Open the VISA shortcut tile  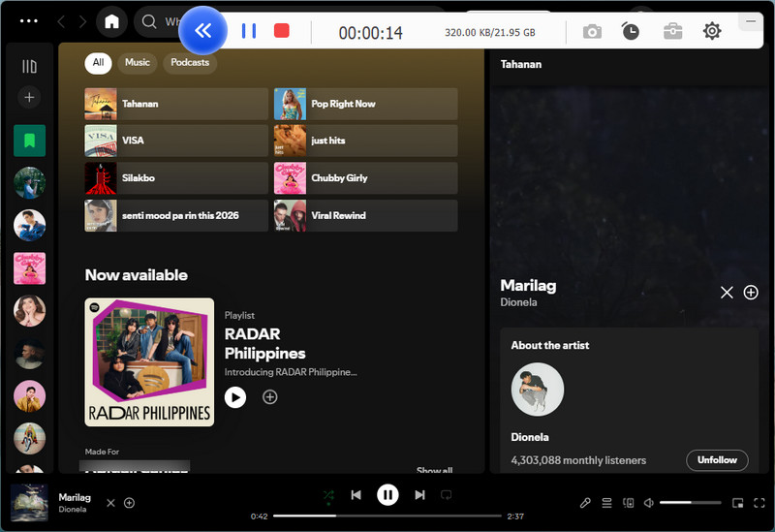pos(176,141)
